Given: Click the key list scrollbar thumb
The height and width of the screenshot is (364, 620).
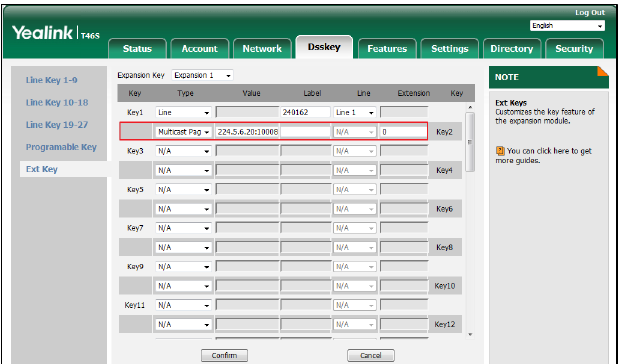Looking at the screenshot, I should [470, 141].
